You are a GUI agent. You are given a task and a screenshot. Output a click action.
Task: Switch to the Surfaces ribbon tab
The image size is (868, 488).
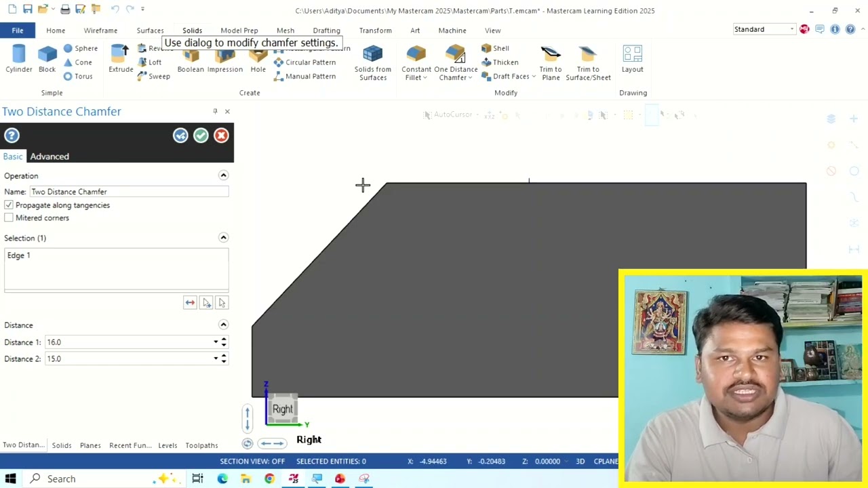(x=150, y=30)
